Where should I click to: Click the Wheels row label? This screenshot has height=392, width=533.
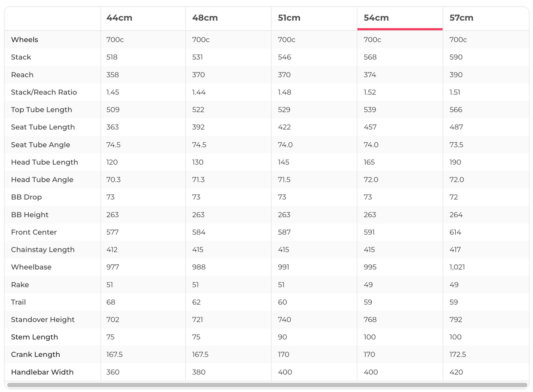[25, 40]
